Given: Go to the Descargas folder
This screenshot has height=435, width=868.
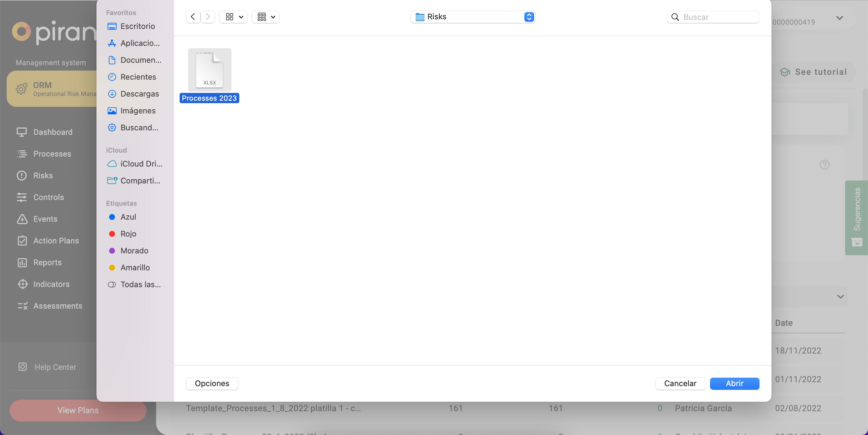Looking at the screenshot, I should 140,94.
